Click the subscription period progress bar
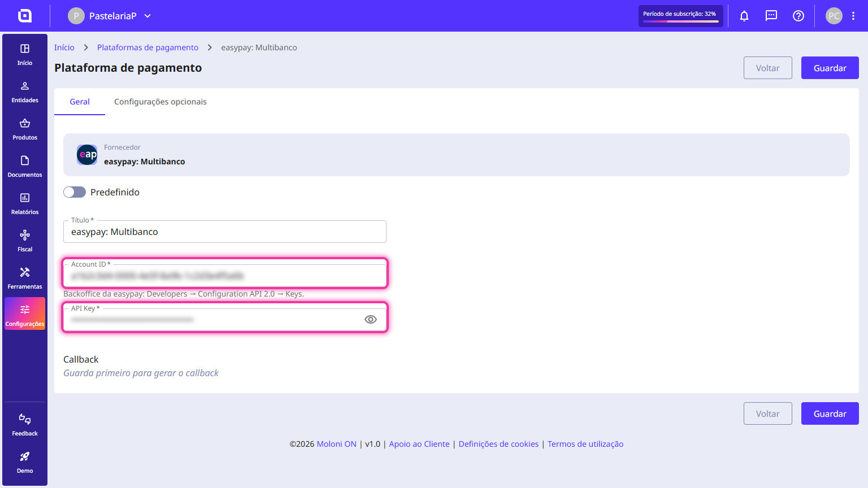The height and width of the screenshot is (488, 868). point(681,21)
